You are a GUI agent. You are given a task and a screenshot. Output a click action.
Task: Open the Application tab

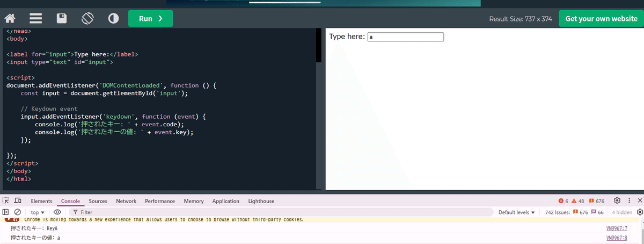tap(226, 201)
